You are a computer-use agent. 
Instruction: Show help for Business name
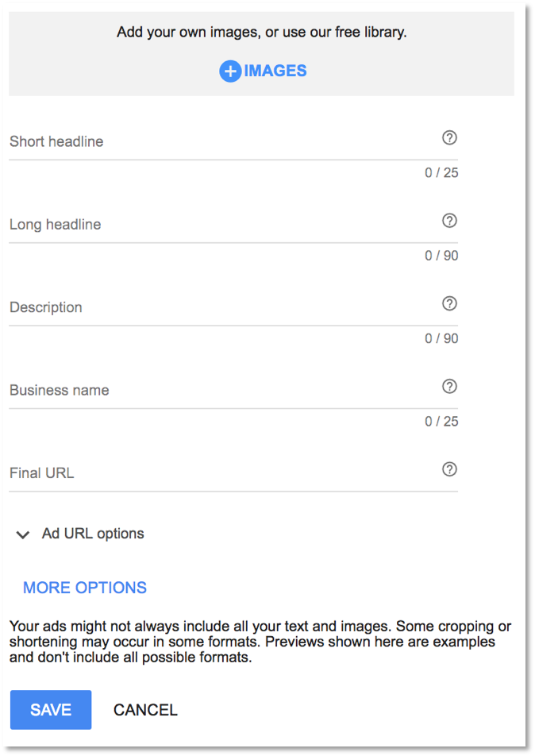click(449, 387)
